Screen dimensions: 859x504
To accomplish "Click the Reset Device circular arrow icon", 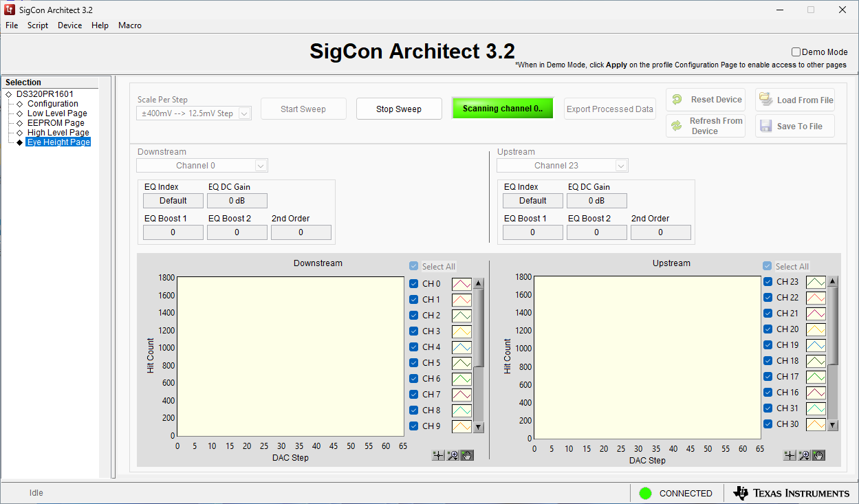I will point(677,100).
